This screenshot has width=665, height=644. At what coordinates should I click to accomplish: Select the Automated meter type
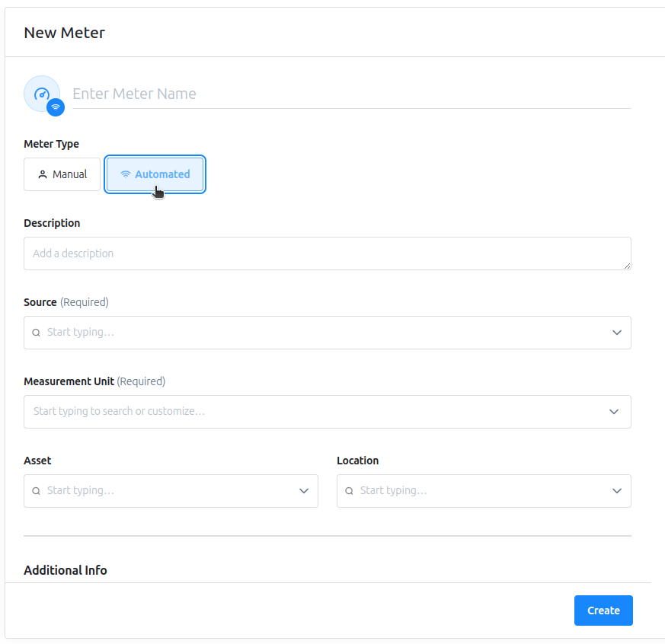(x=155, y=174)
